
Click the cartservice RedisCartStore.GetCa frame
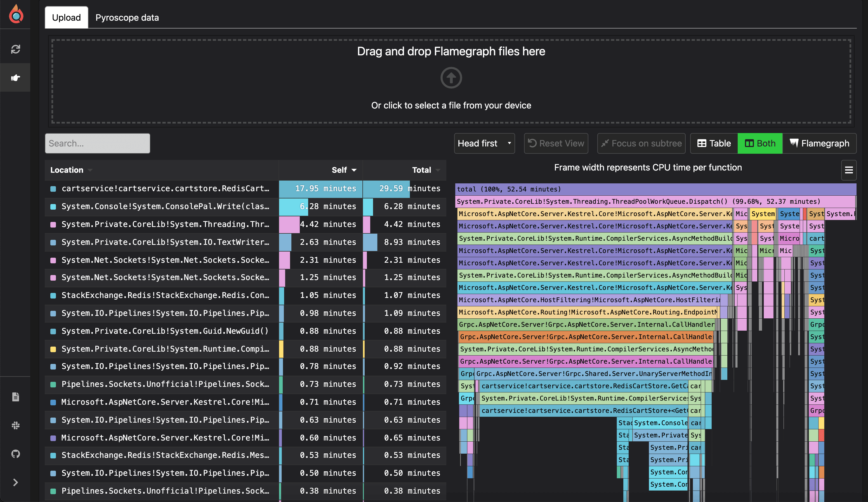point(584,386)
